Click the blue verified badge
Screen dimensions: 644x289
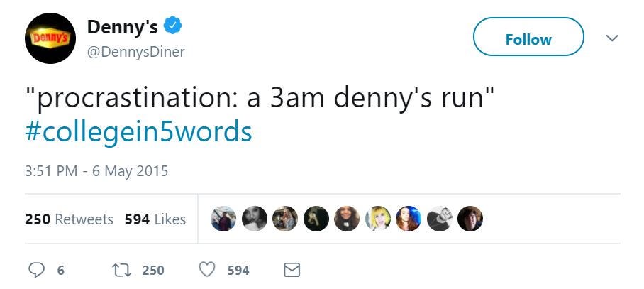click(174, 27)
